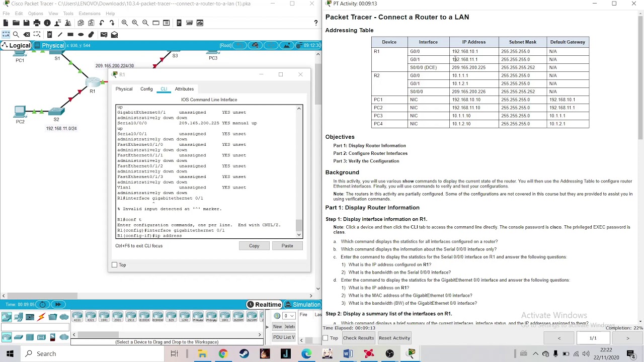Viewport: 644px width, 362px height.
Task: Click PC2 in the workspace
Action: [x=20, y=111]
